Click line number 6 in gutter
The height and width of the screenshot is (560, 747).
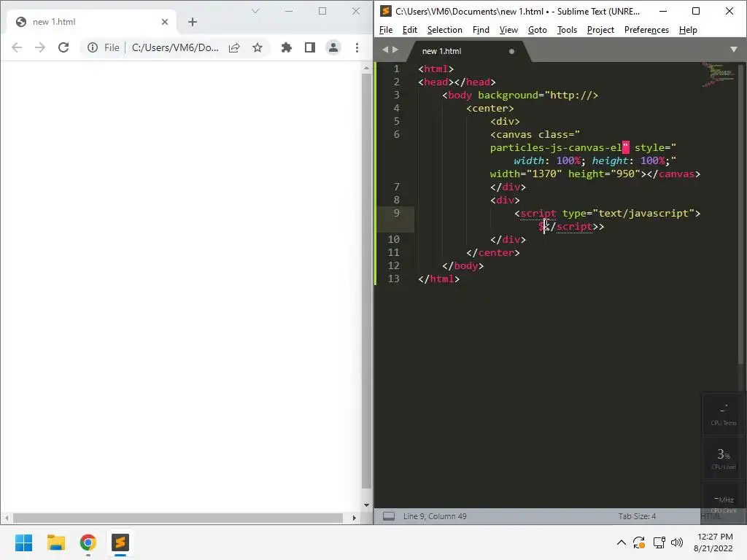[x=396, y=134]
